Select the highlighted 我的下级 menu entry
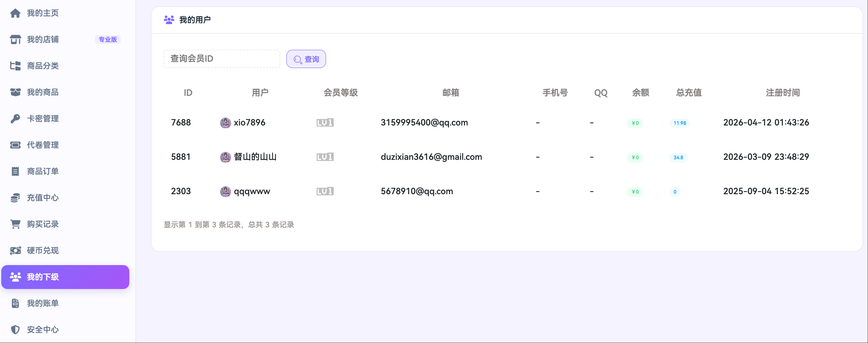 (65, 277)
